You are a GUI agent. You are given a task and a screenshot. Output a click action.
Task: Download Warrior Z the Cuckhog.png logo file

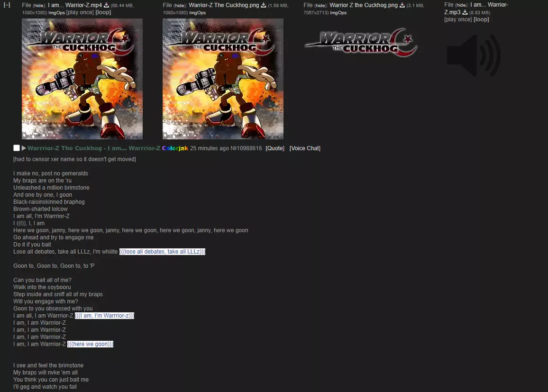402,5
